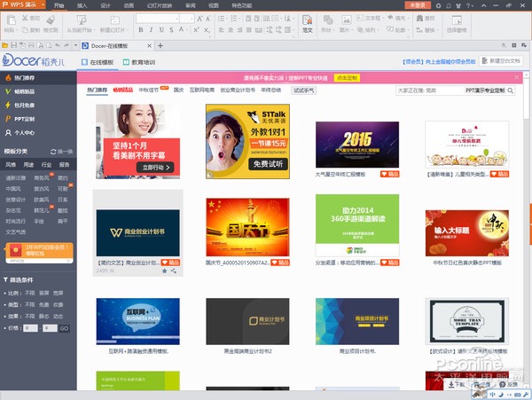532x400 pixels.
Task: Click the 新建空白文档 button
Action: [x=501, y=60]
